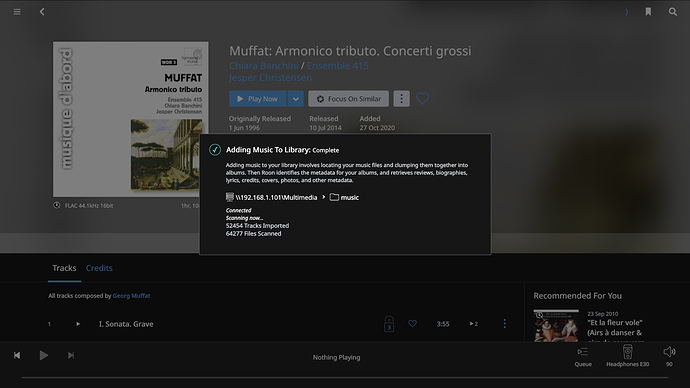
Task: Expand the Play Now dropdown arrow
Action: (x=296, y=99)
